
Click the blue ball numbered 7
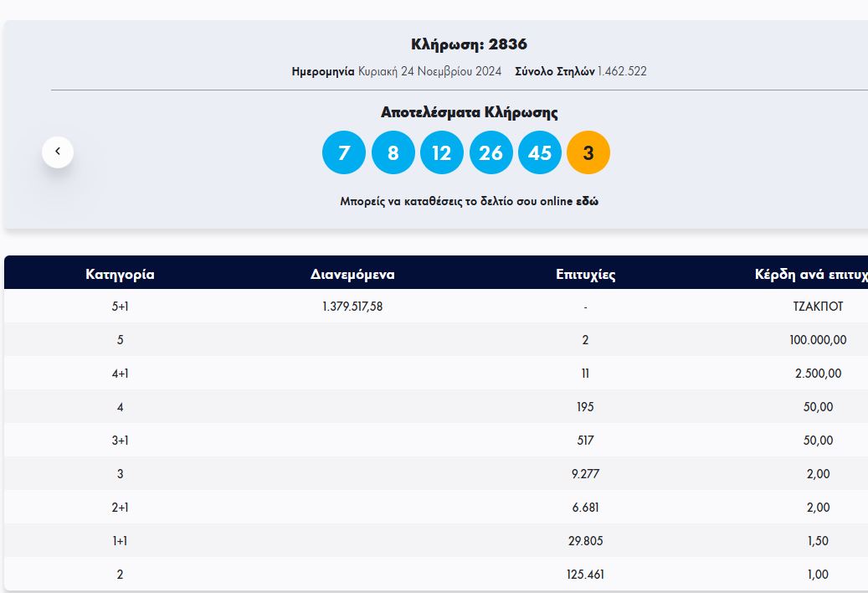tap(344, 152)
